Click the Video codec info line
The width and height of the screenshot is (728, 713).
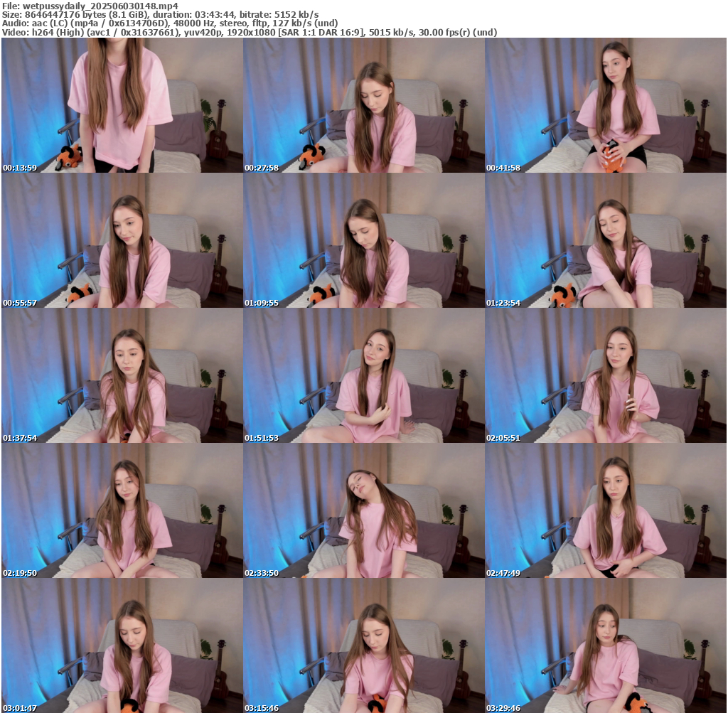tap(250, 33)
